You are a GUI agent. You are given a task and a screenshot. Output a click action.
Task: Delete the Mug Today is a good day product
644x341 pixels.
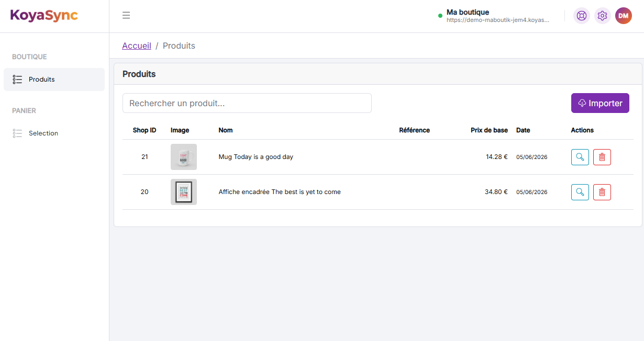pyautogui.click(x=602, y=157)
